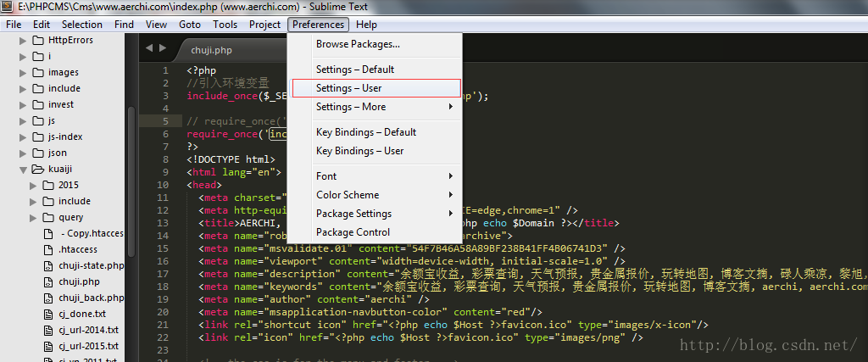Select Settings – User menu entry
The height and width of the screenshot is (362, 868).
(376, 88)
